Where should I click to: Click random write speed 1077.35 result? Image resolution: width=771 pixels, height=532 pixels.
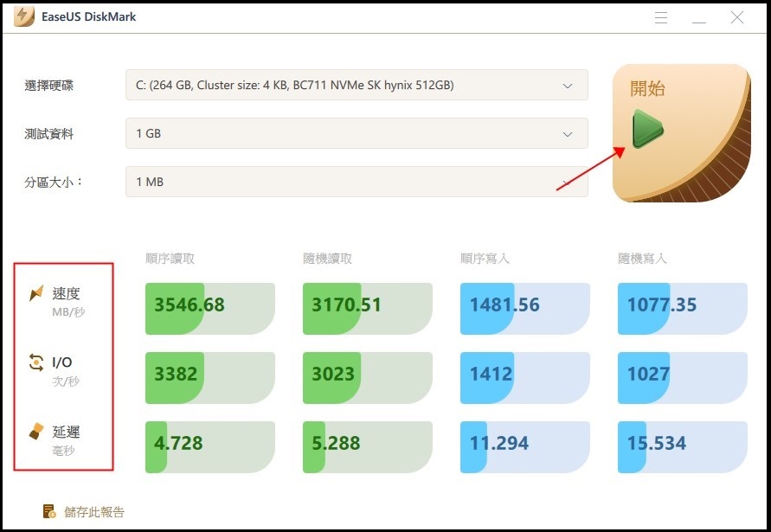coord(682,305)
